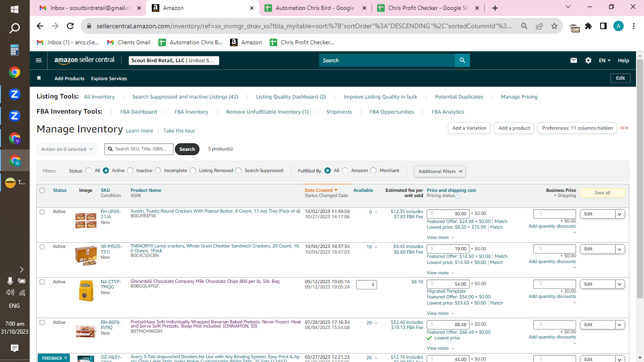Viewport: 644px width, 362px height.
Task: Tick the checkbox for N4-CTYP-TMQG row
Action: pos(42,282)
